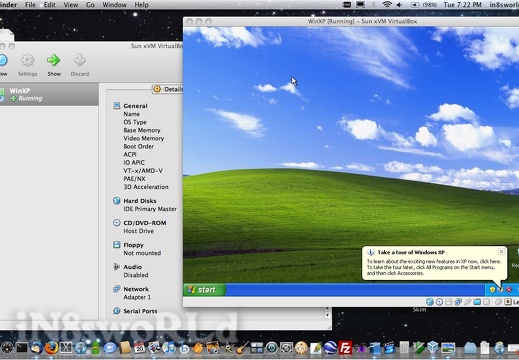Click the 'Base Memory' detail row

pos(142,130)
